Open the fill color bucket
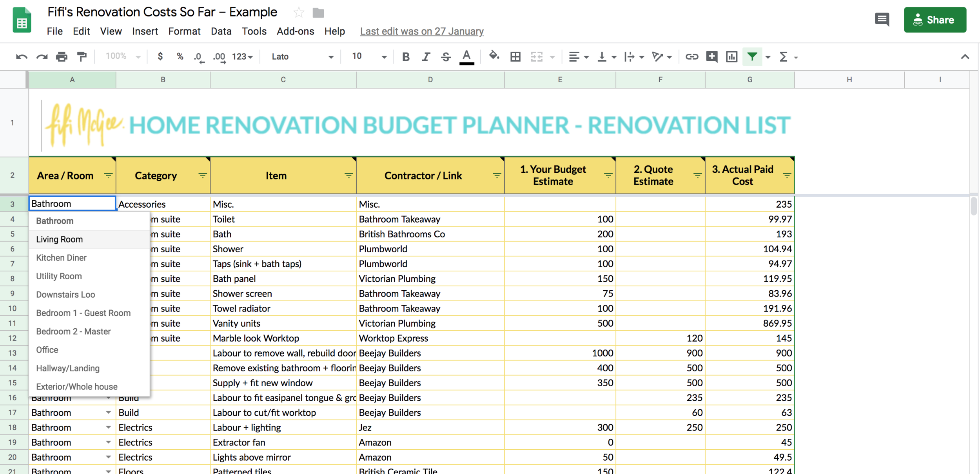Viewport: 980px width, 474px height. click(494, 56)
